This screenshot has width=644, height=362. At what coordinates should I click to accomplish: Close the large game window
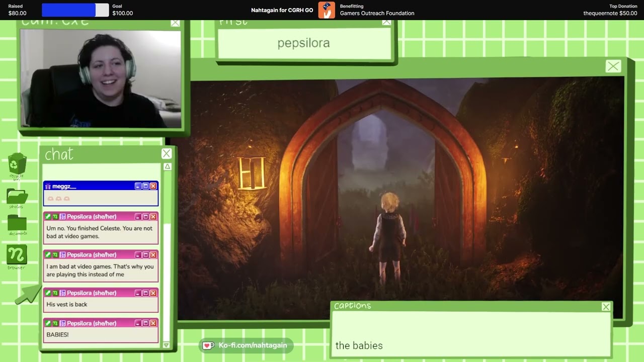613,66
